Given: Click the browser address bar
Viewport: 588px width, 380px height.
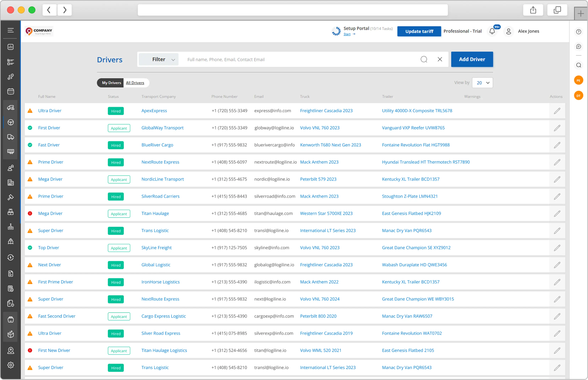Looking at the screenshot, I should pos(293,10).
